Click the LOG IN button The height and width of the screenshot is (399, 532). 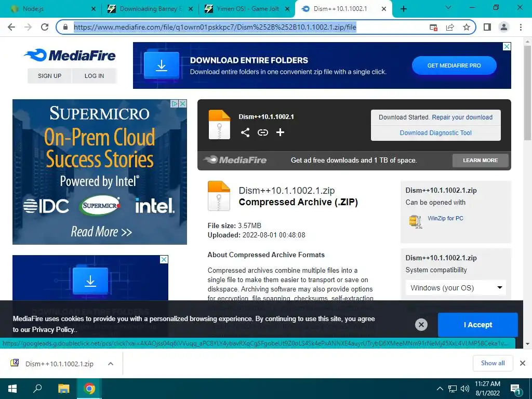pyautogui.click(x=95, y=76)
